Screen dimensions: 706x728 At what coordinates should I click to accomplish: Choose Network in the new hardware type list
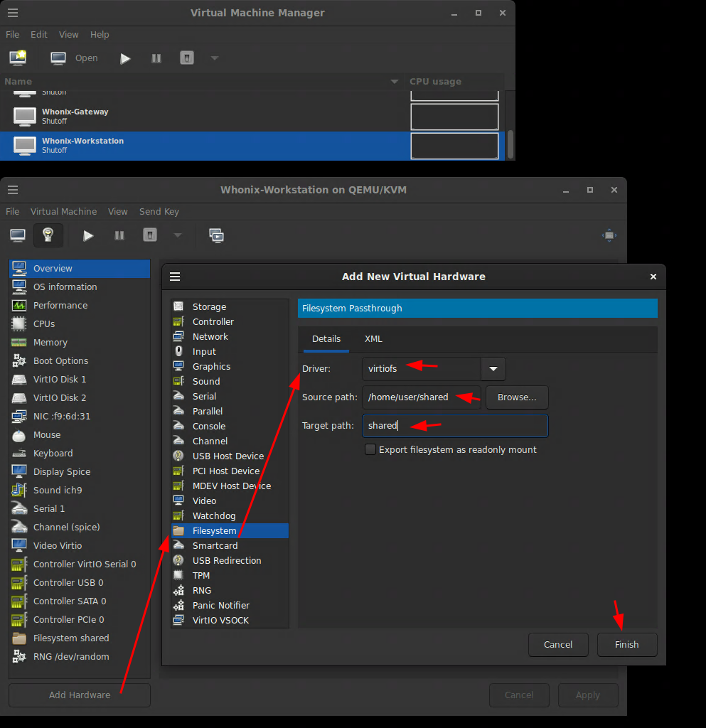[x=230, y=336]
